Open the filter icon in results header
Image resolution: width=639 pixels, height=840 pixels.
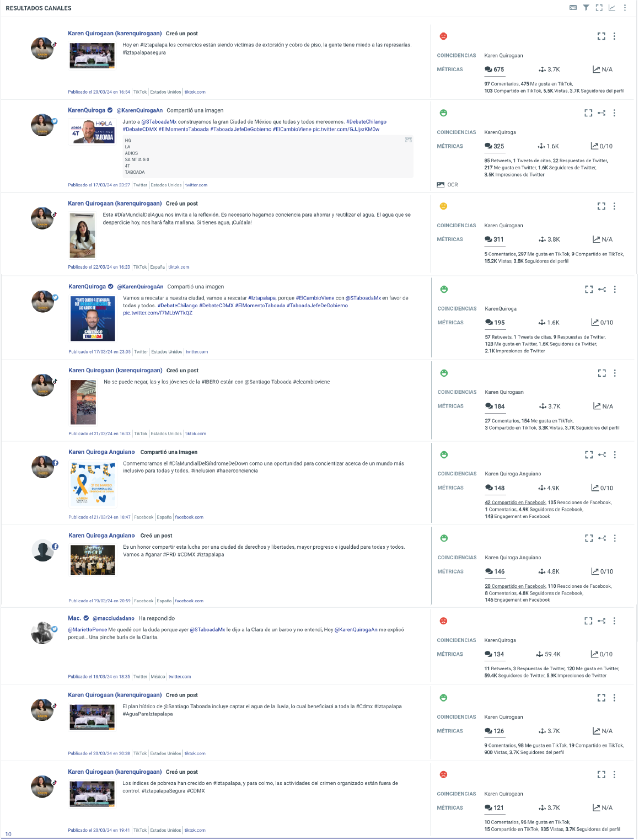586,8
